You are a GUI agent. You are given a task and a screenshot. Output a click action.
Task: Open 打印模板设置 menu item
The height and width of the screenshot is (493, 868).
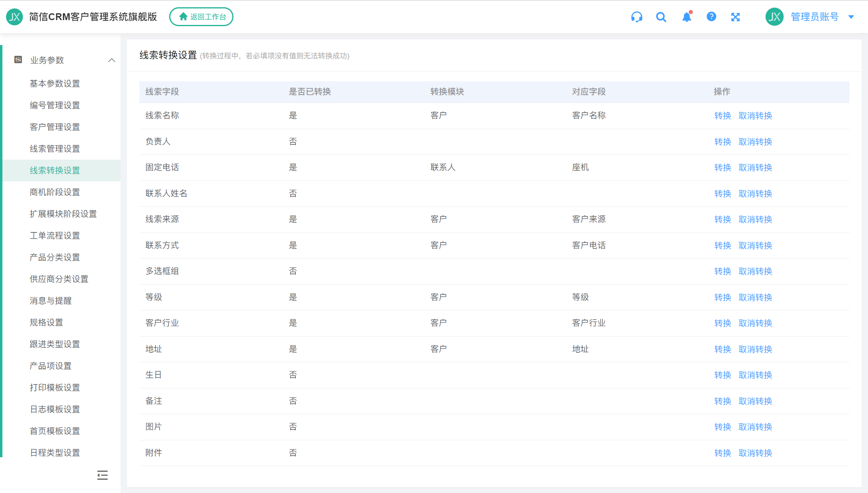click(55, 388)
